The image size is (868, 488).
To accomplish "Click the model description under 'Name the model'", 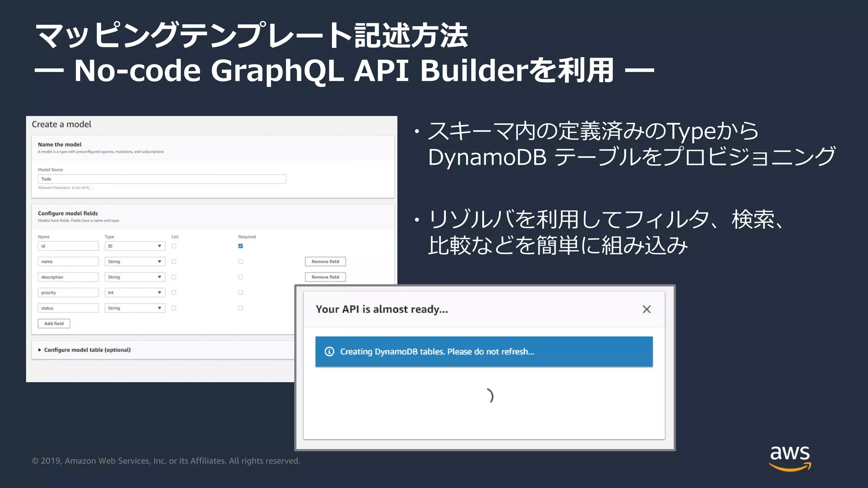I will click(x=101, y=152).
